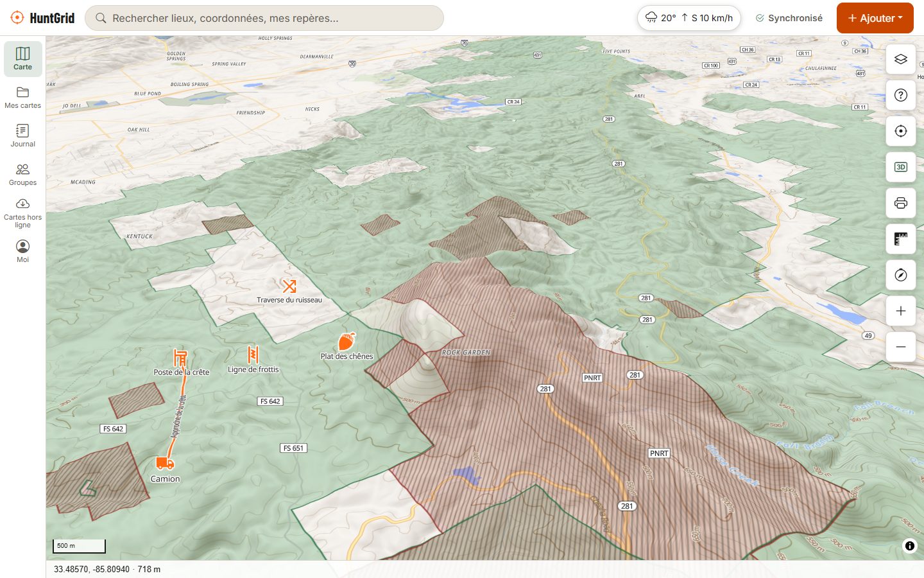924x578 pixels.
Task: Select the Plat des chênes acorn marker
Action: (x=346, y=342)
